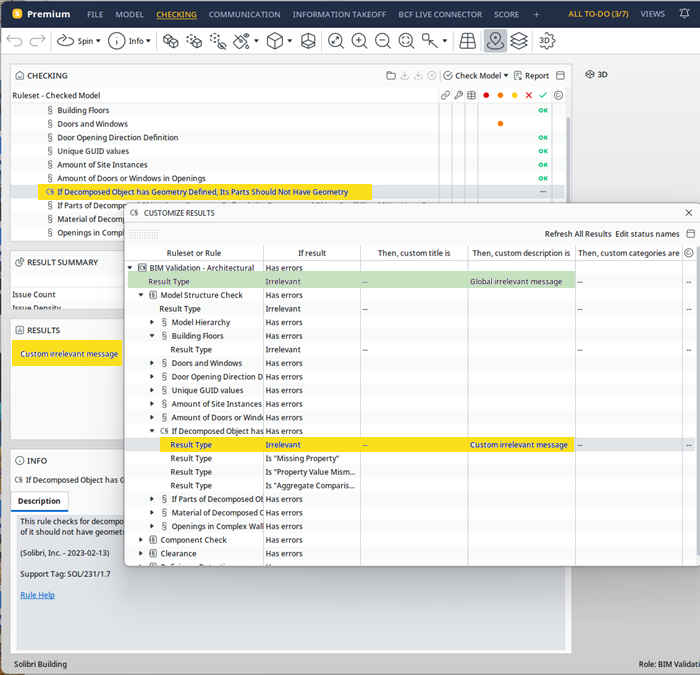Expand the Model Hierarchy rule row
The height and width of the screenshot is (675, 700).
152,322
